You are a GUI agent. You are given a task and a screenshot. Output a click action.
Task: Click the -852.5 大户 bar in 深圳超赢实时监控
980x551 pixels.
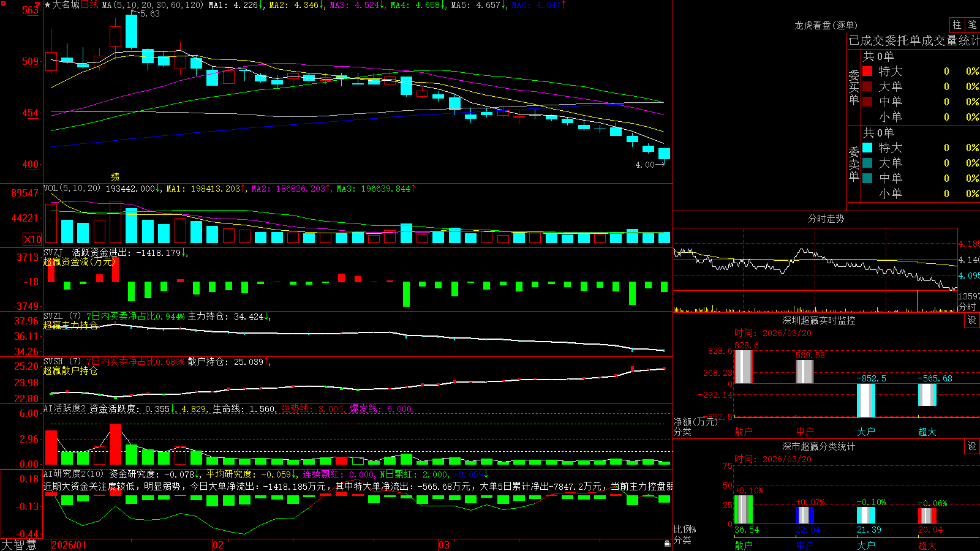866,400
